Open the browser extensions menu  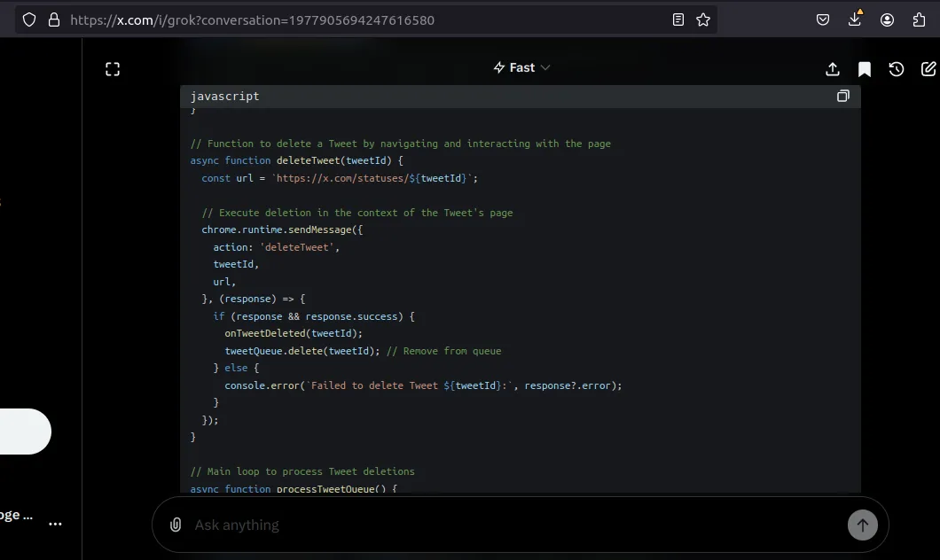tap(919, 19)
